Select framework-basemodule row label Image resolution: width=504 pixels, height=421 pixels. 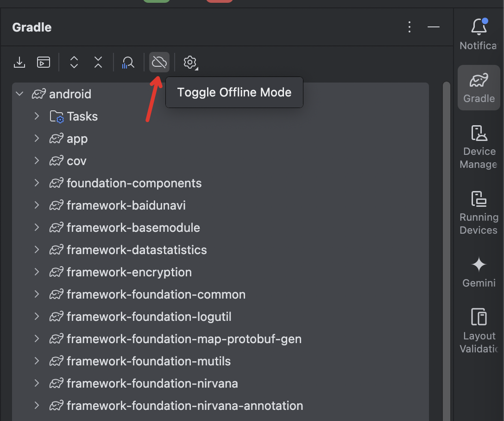(x=133, y=228)
